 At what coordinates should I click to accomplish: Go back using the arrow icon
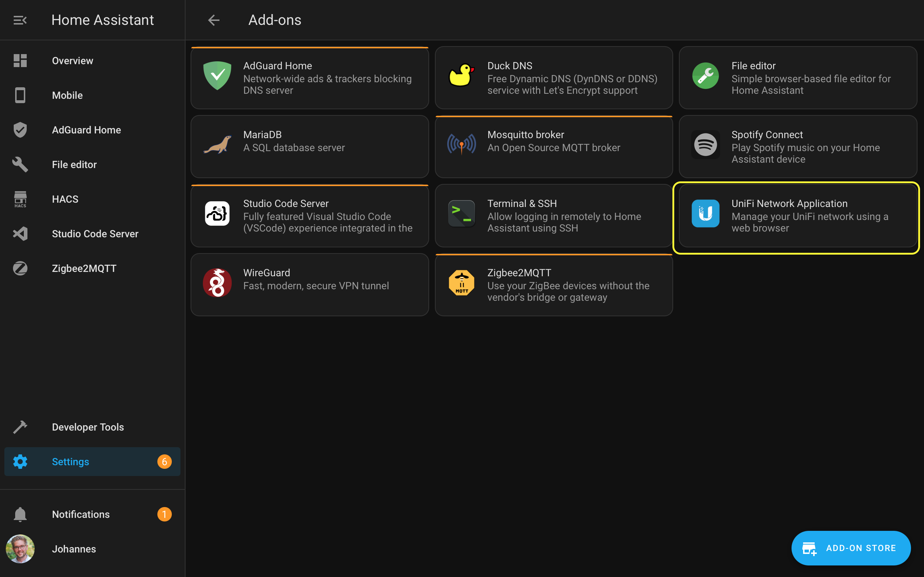[214, 20]
